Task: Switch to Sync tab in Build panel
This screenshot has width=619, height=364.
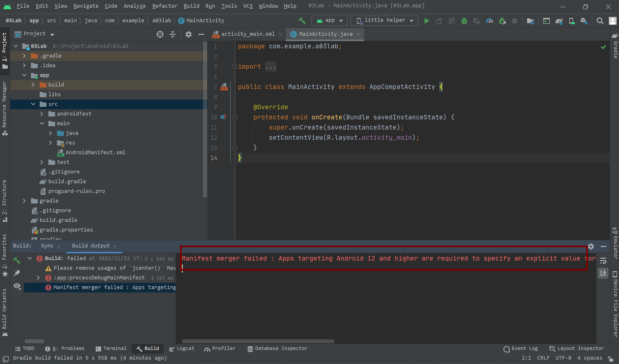Action: coord(47,246)
